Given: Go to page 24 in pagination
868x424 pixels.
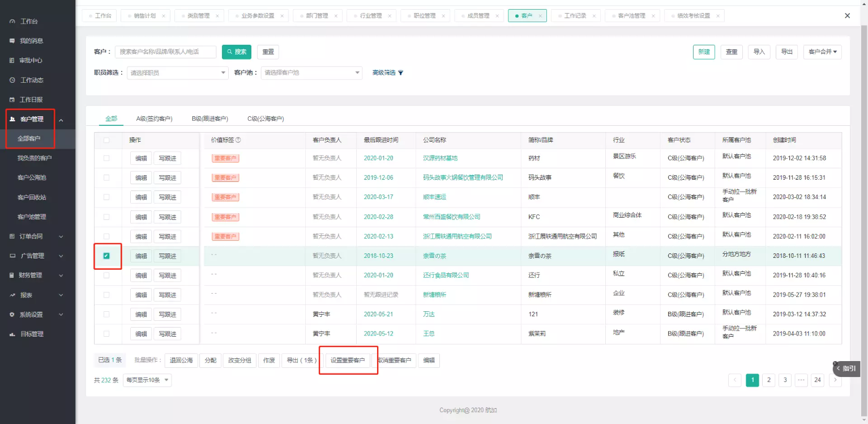Looking at the screenshot, I should click(x=818, y=380).
